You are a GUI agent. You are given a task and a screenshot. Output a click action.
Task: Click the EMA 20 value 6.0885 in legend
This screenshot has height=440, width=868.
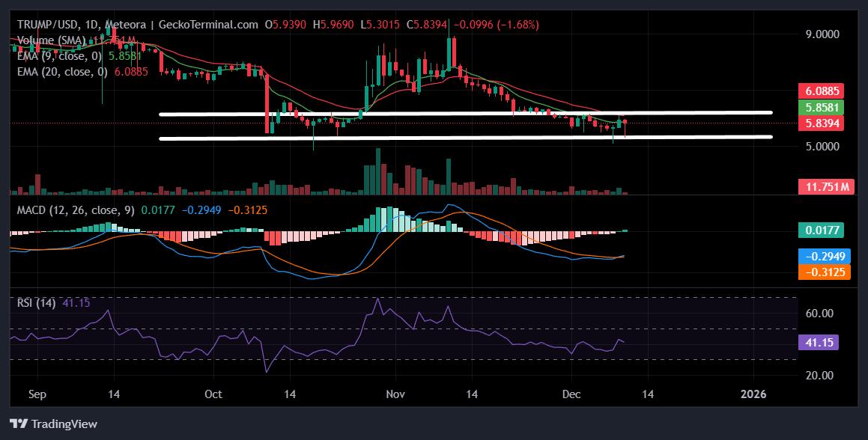[x=131, y=71]
